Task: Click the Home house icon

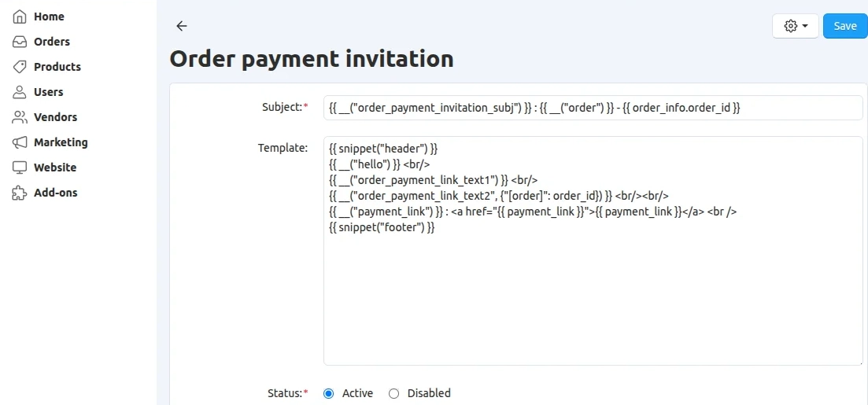Action: 20,17
